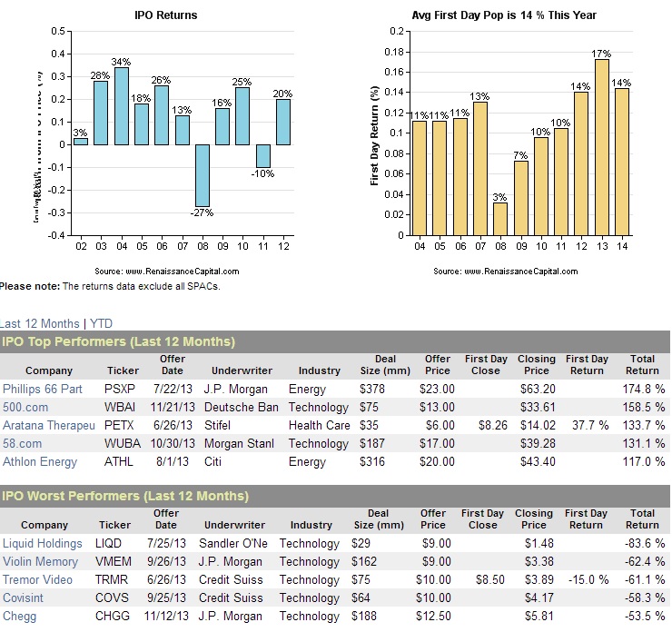Open Violin Memory company link
Screen dimensions: 672x632
(x=40, y=562)
